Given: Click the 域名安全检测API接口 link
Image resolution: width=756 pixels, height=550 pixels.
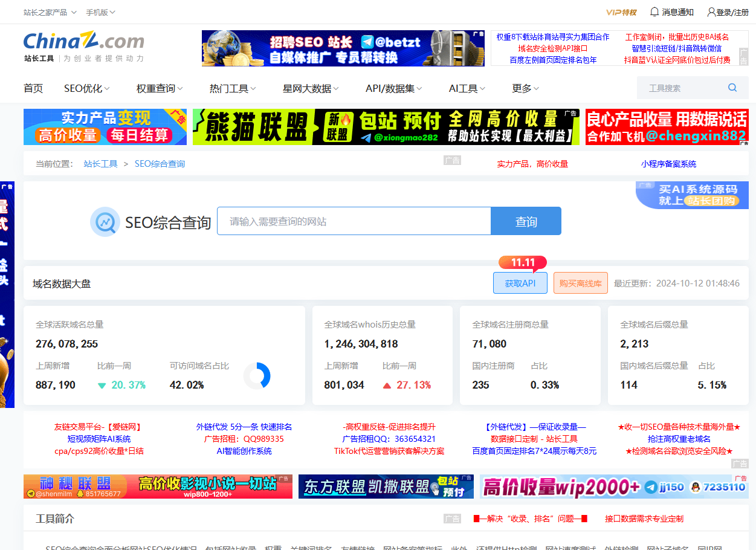Looking at the screenshot, I should pyautogui.click(x=553, y=48).
